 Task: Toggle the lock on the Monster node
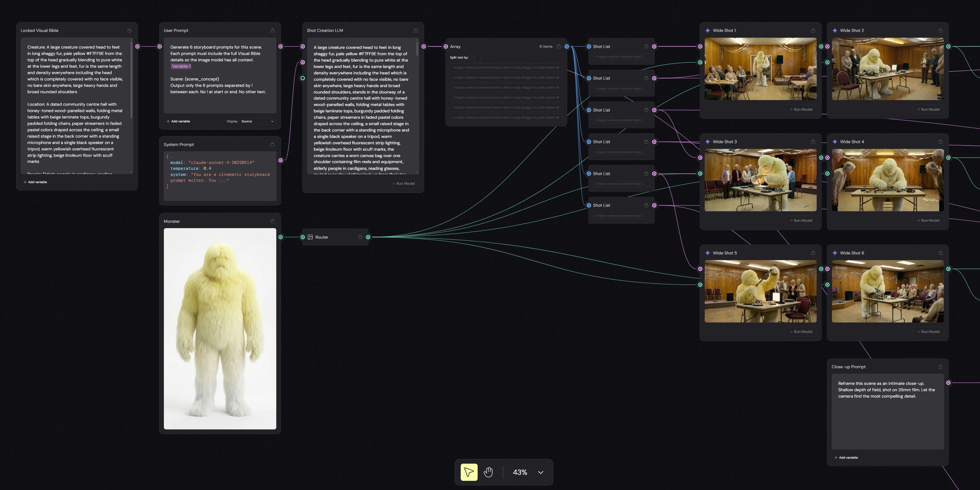pyautogui.click(x=272, y=221)
